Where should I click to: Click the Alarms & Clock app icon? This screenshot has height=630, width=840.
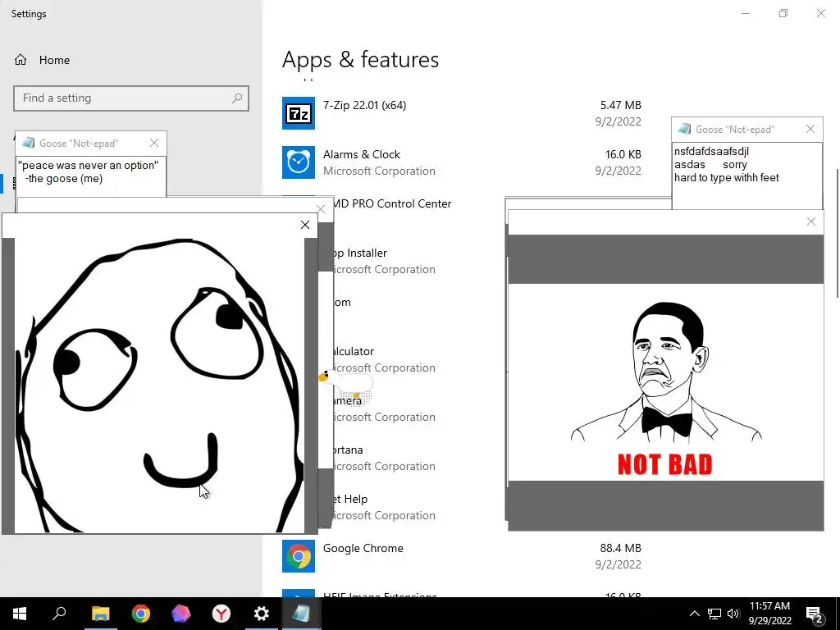(x=299, y=162)
